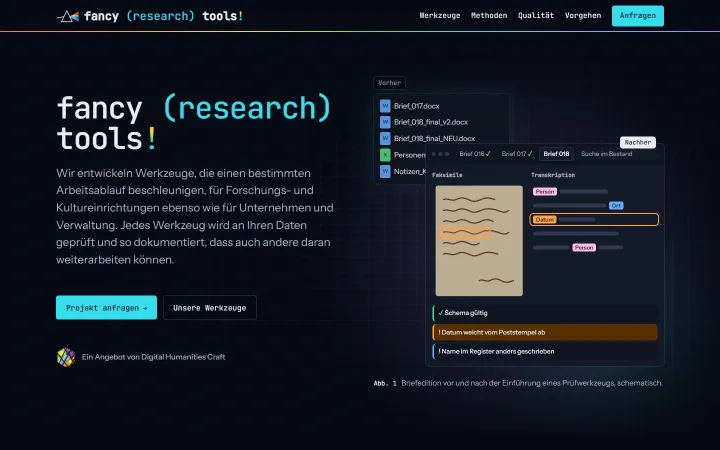720x450 pixels.
Task: Switch to the Brief 016 tab
Action: click(x=475, y=154)
